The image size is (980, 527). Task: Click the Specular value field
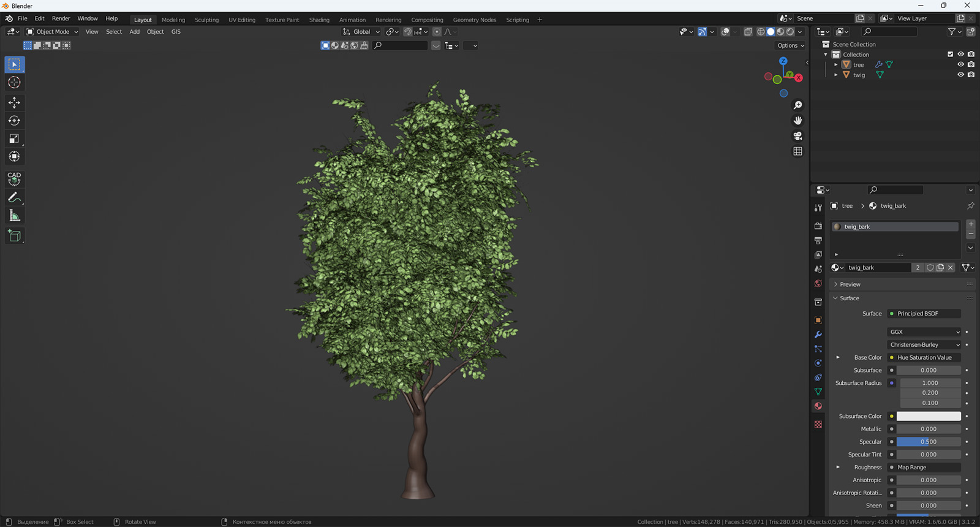[x=929, y=442]
